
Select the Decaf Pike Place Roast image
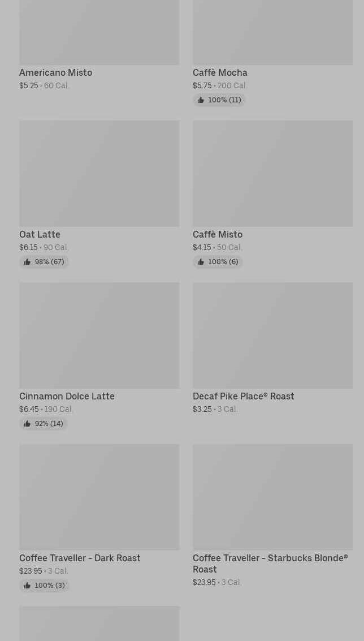pyautogui.click(x=272, y=335)
